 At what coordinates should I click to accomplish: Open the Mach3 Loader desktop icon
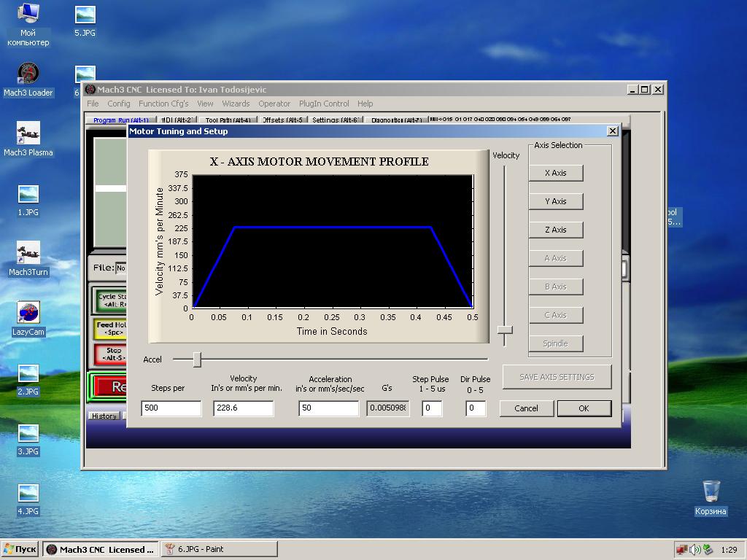[x=28, y=74]
